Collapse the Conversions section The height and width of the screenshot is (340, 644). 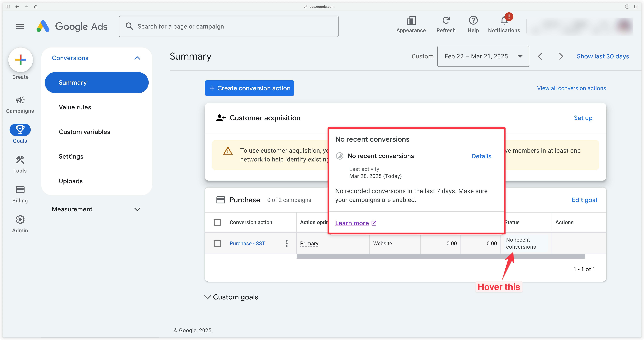click(137, 58)
